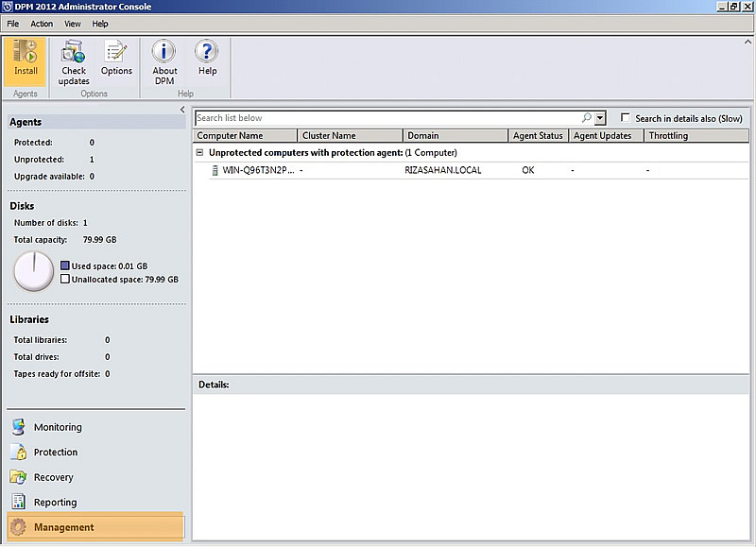
Task: Open the Action menu
Action: tap(40, 24)
